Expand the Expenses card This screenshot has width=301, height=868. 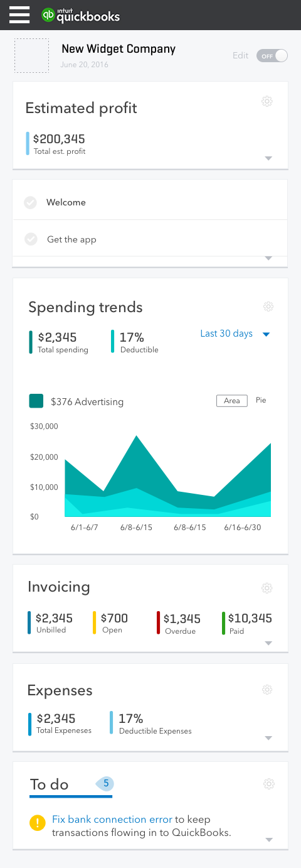[268, 738]
